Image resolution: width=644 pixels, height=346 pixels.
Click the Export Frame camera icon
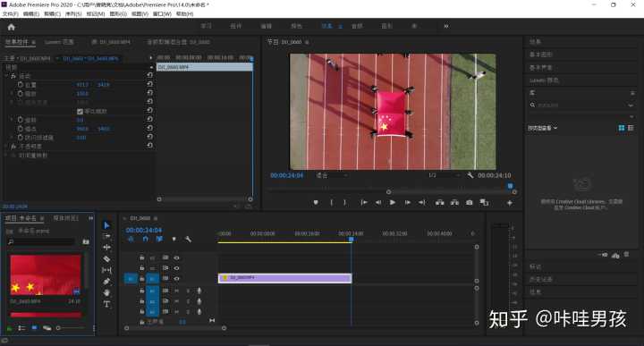469,202
